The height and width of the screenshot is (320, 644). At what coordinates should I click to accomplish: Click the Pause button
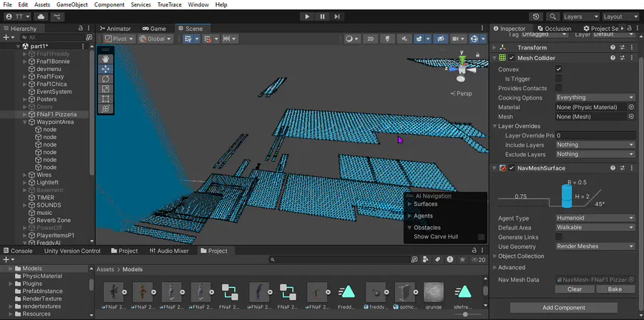pos(323,16)
